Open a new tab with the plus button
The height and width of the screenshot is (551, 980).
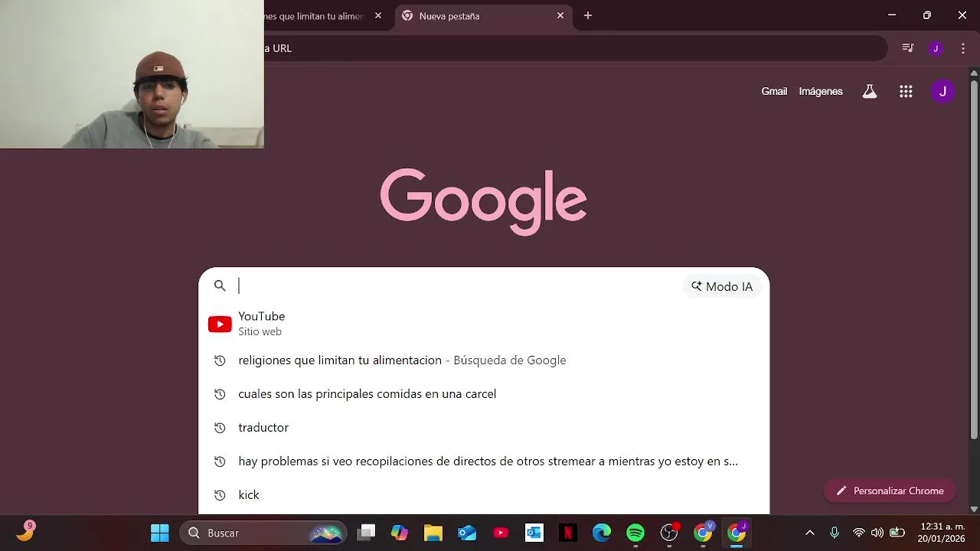tap(588, 15)
